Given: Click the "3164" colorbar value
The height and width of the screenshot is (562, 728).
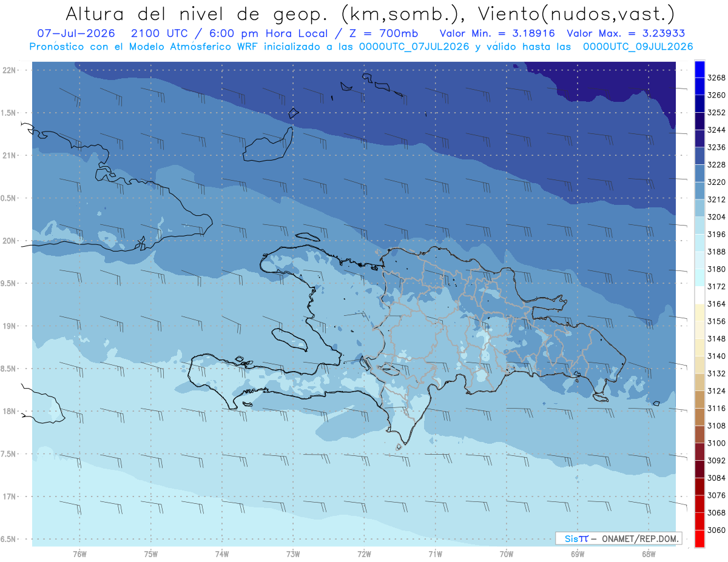Looking at the screenshot, I should pos(716,304).
